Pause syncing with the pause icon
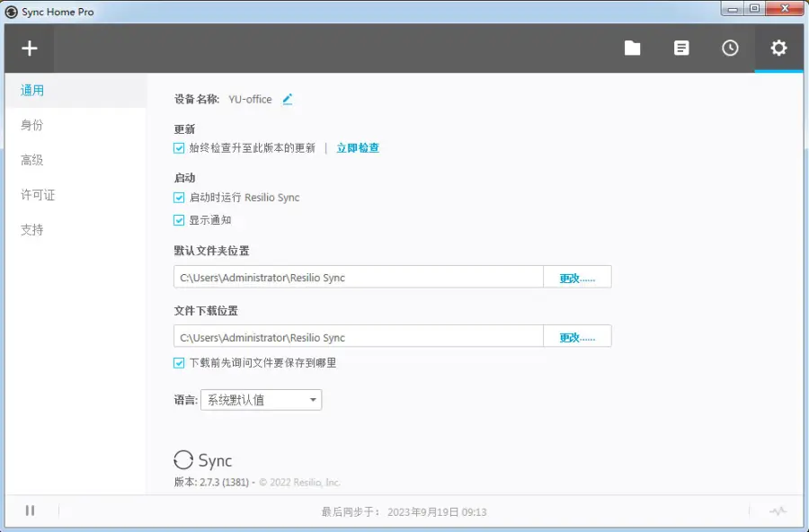This screenshot has width=809, height=532. 30,510
